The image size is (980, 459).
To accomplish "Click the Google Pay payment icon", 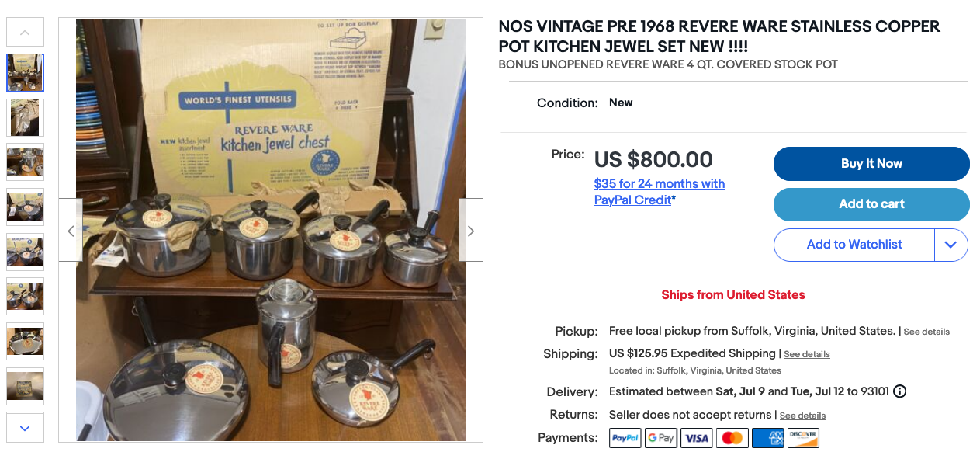I will (x=660, y=437).
